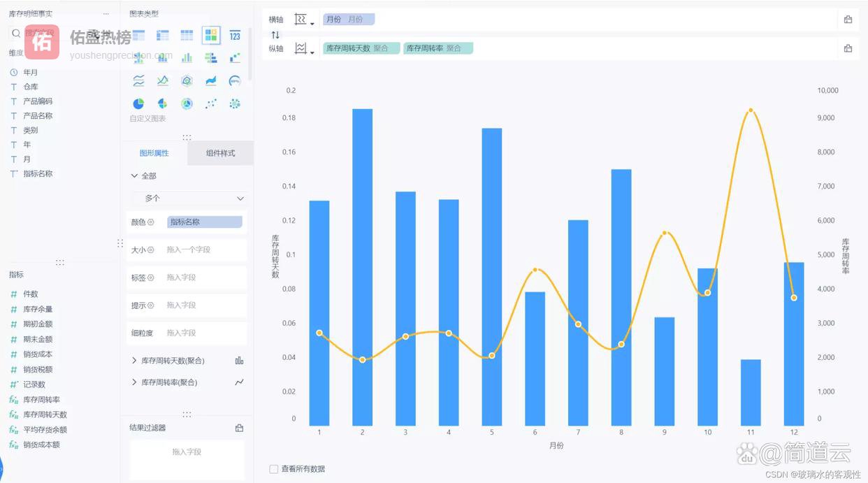Click the 指标名称 color field tag
868x483 pixels.
204,222
